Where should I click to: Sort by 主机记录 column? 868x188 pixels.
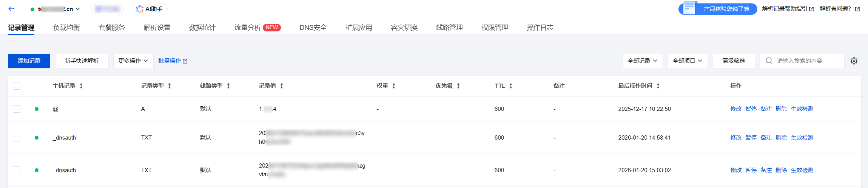[81, 86]
